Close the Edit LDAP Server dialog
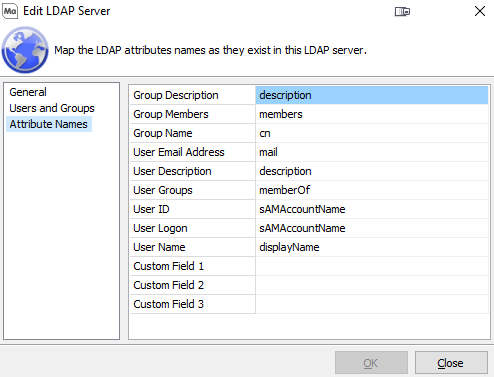 pos(480,11)
